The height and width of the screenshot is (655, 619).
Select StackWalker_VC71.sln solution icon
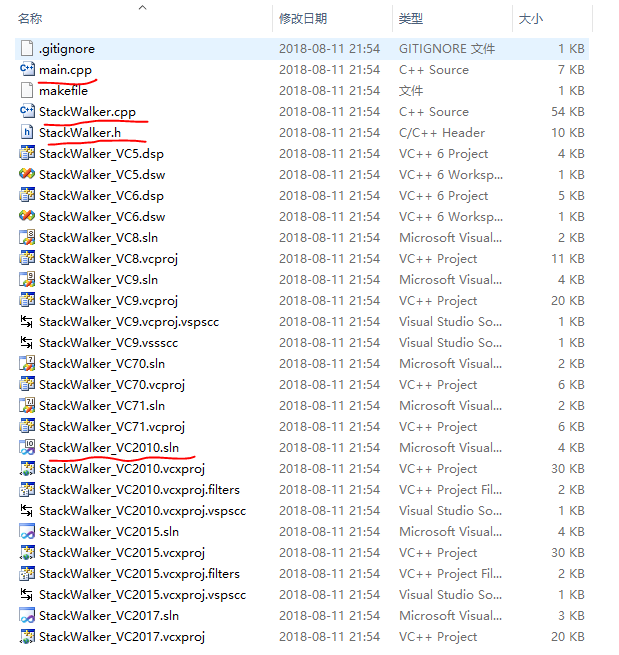click(x=27, y=405)
